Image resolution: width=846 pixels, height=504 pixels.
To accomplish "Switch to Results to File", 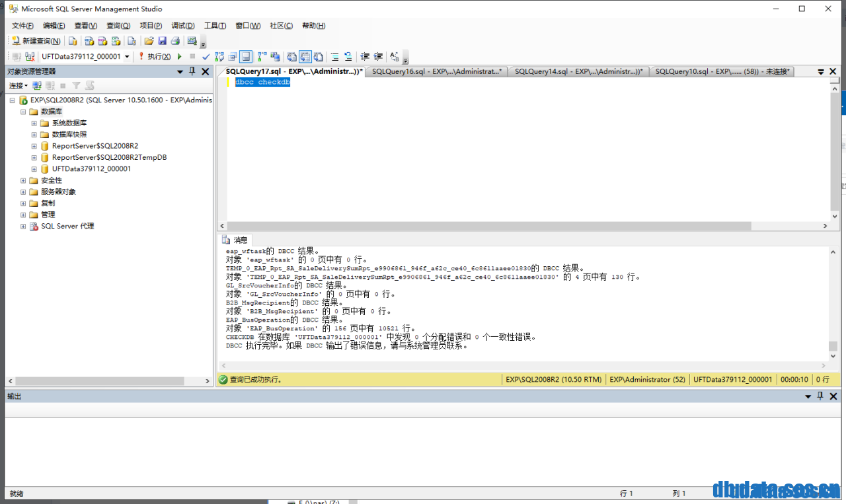I will (319, 57).
